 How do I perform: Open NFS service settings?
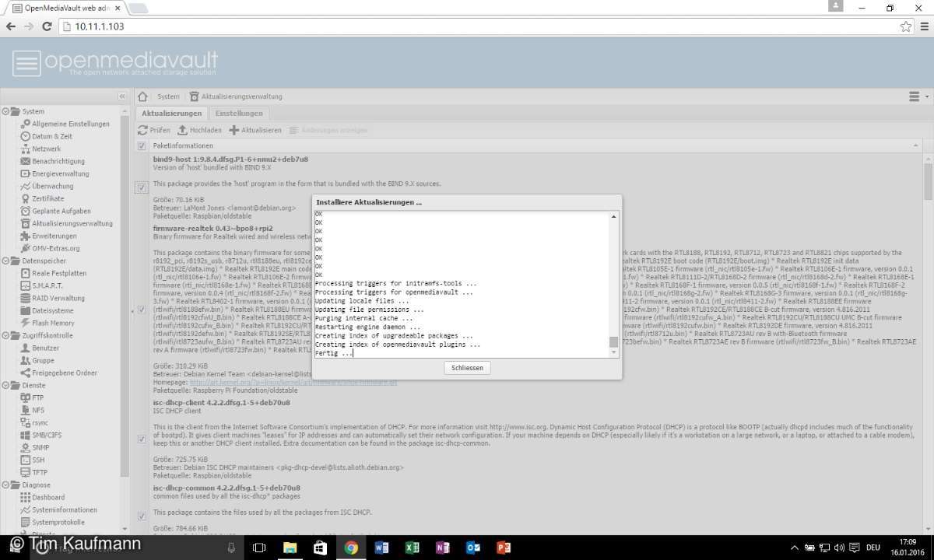click(x=38, y=410)
